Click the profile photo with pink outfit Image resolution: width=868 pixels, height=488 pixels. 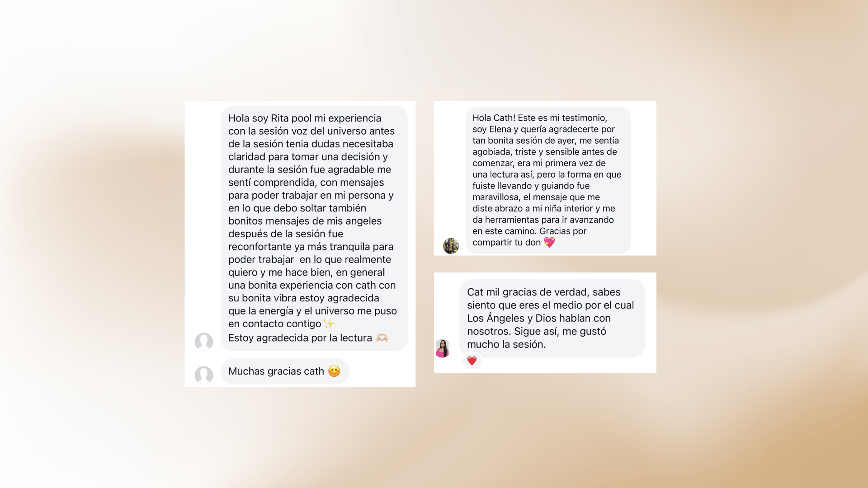[443, 348]
